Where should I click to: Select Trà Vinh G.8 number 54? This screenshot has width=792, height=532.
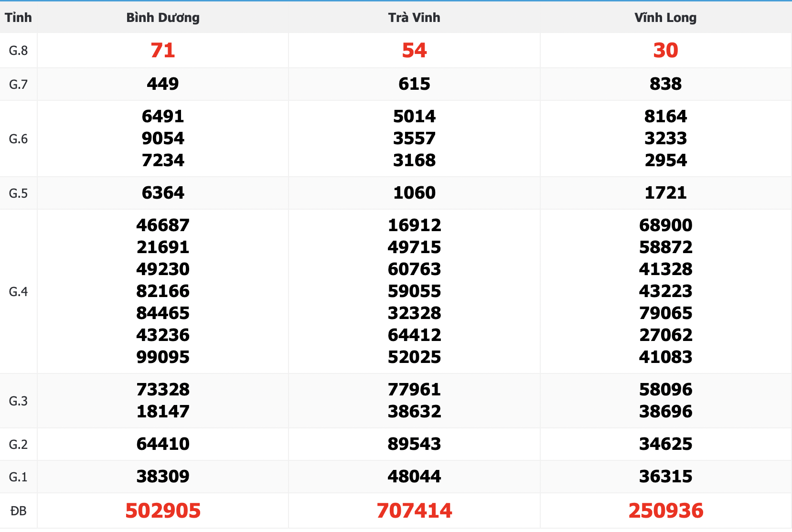[x=414, y=50]
